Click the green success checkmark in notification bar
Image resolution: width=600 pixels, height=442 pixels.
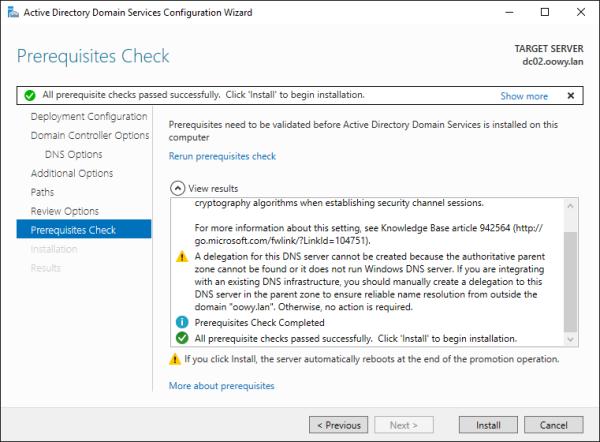pyautogui.click(x=30, y=96)
